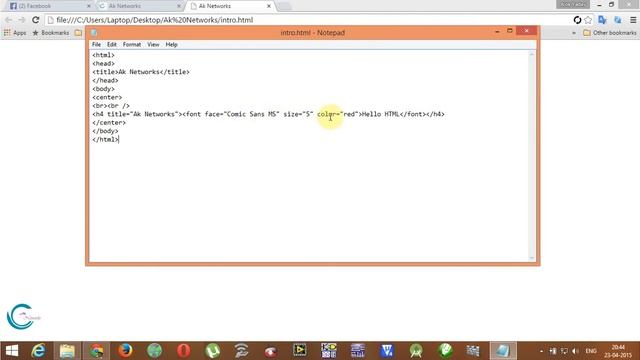
Task: Switch to the loading Ak Networks tab
Action: pos(138,6)
